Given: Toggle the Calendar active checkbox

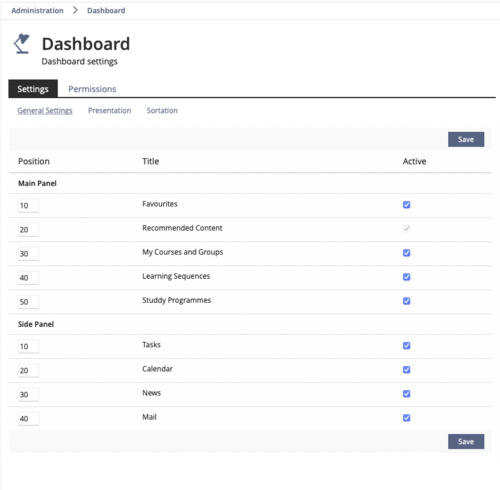Looking at the screenshot, I should click(406, 370).
